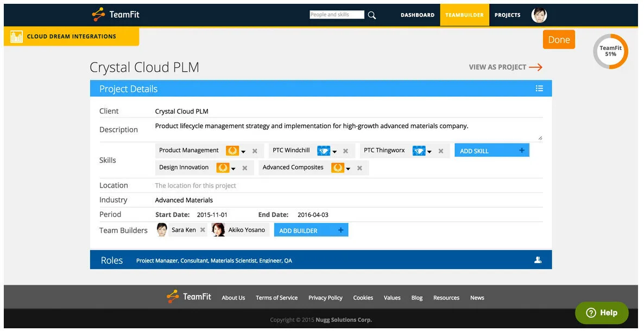The image size is (644, 331).
Task: Open PTC Windchill level dropdown arrow
Action: tap(334, 152)
